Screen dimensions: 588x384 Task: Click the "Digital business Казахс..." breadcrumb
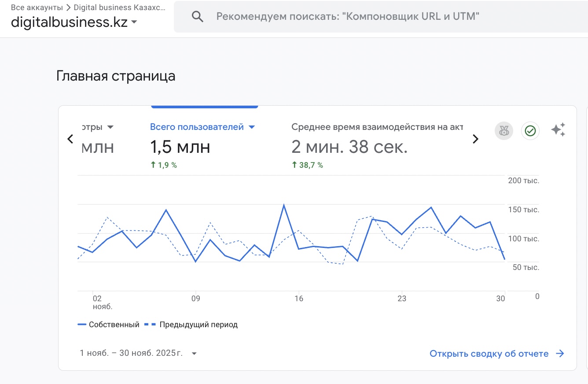(x=120, y=7)
